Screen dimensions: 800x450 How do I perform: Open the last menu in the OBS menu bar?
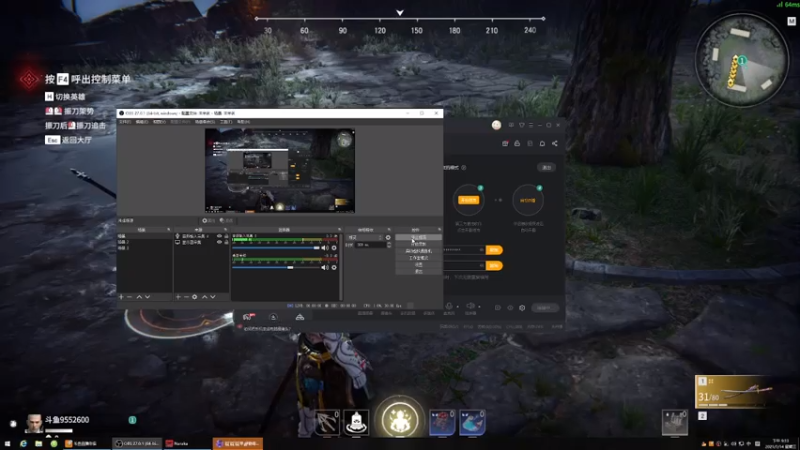[x=243, y=122]
